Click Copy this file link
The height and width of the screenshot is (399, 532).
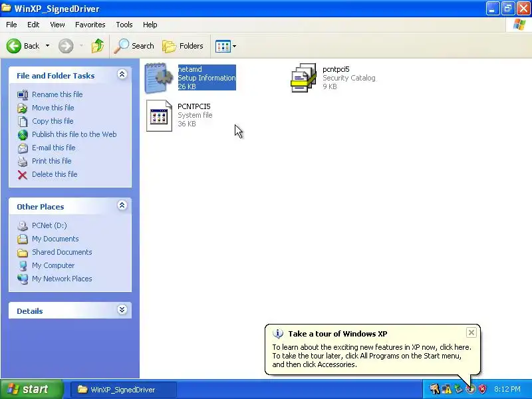pyautogui.click(x=53, y=121)
